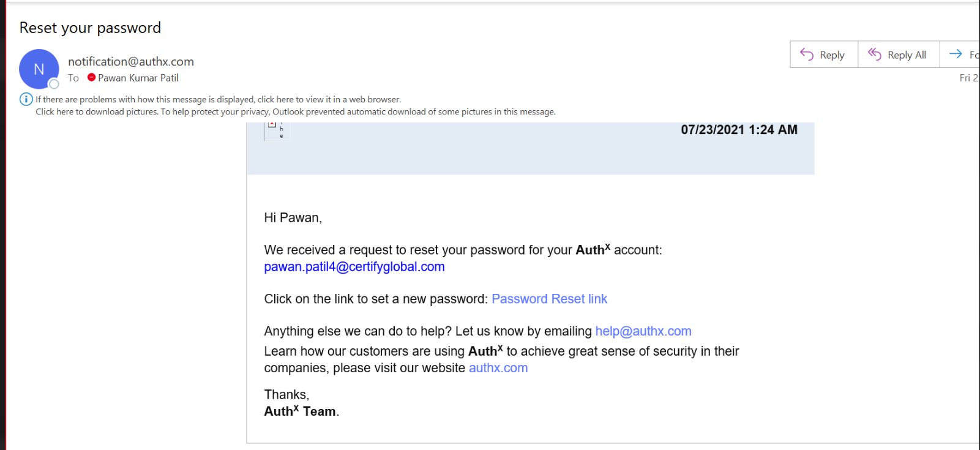Click the sender avatar circle N
This screenshot has width=980, height=450.
pos(39,69)
